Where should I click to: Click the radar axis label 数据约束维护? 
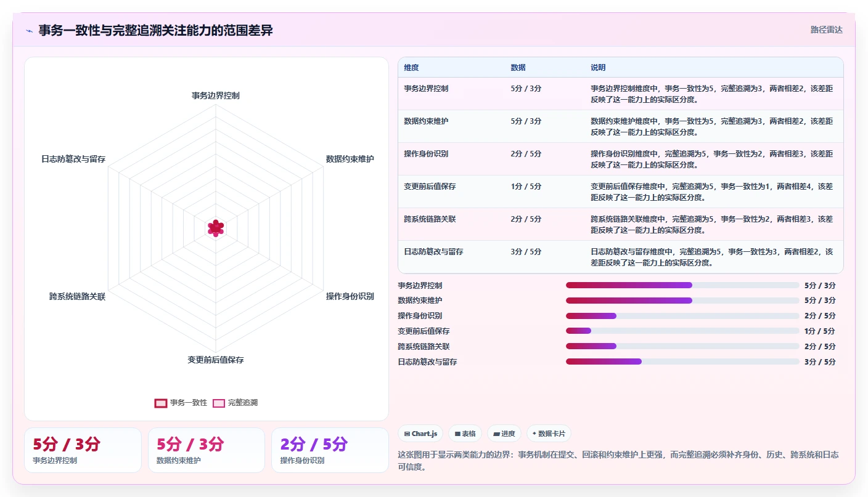[350, 159]
